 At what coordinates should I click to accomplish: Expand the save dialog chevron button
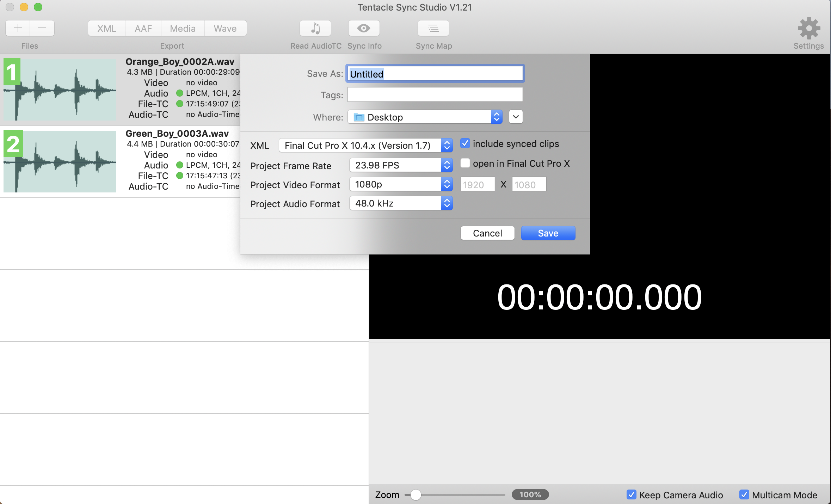(516, 117)
